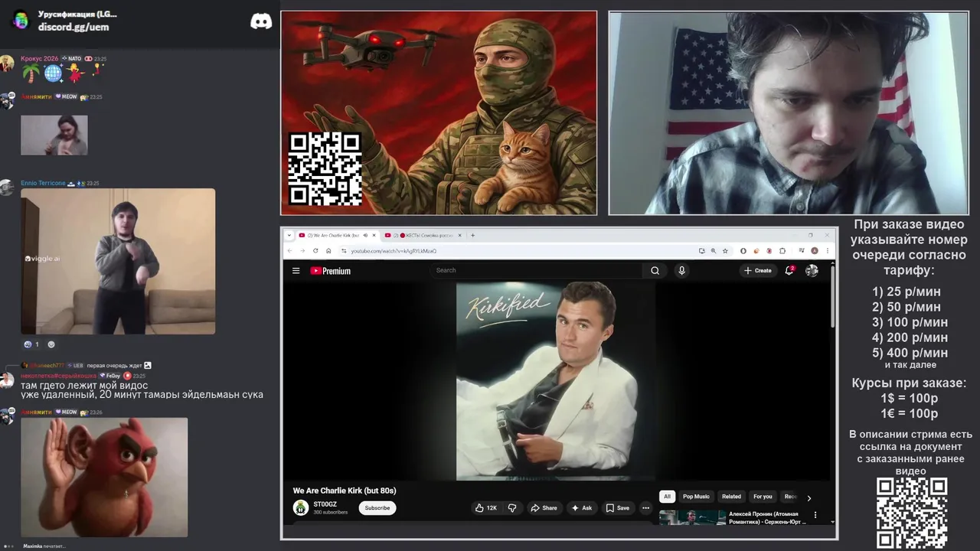Viewport: 980px width, 551px height.
Task: Click the Ennio Terricona username
Action: click(x=43, y=184)
